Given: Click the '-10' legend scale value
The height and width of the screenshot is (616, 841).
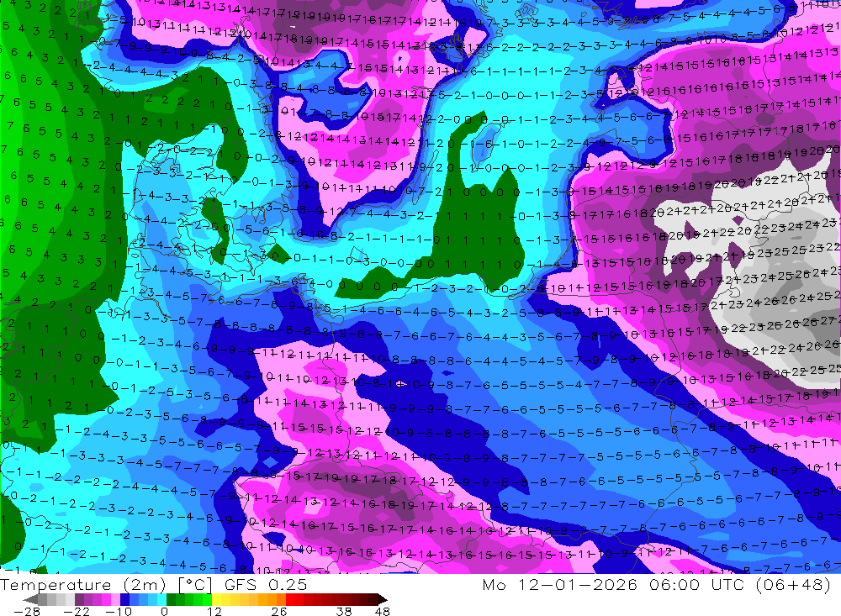Looking at the screenshot, I should 117,611.
